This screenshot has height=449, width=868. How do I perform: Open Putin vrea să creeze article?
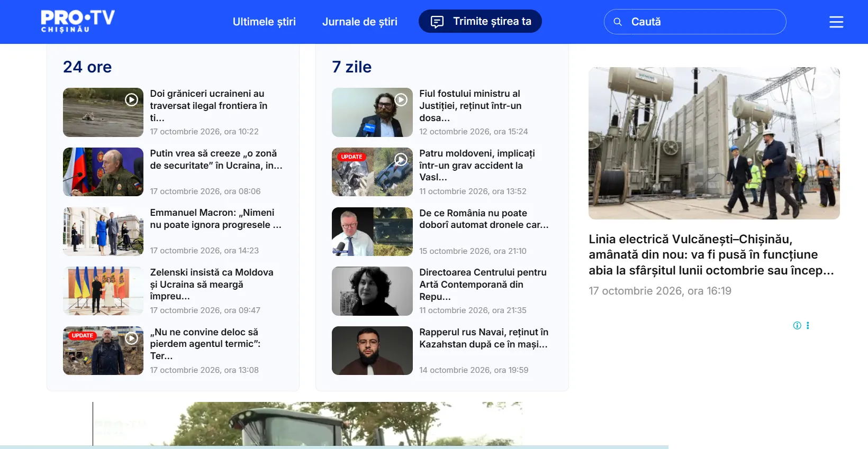tap(216, 159)
